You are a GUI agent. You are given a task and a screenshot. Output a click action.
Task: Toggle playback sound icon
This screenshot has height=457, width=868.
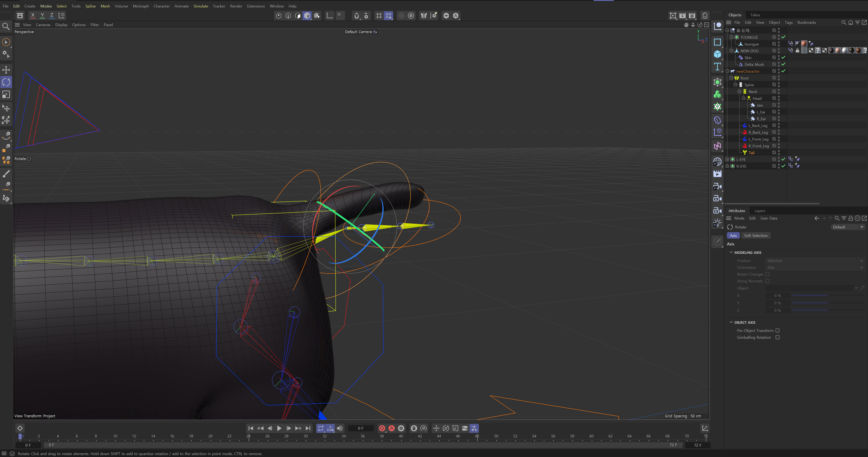(x=340, y=428)
